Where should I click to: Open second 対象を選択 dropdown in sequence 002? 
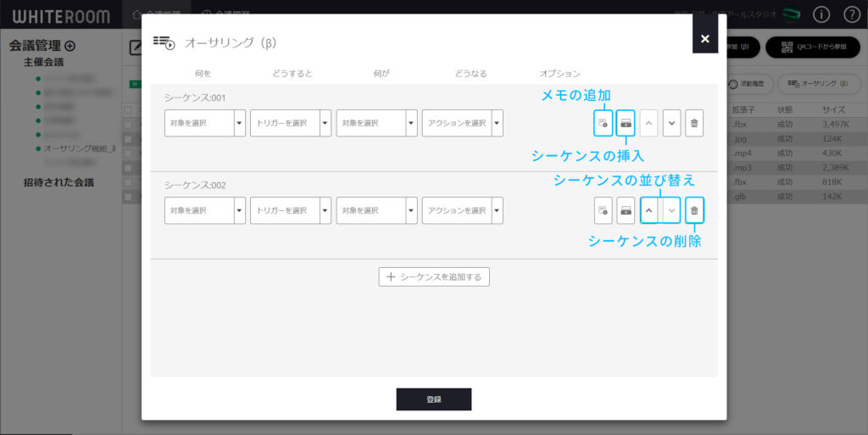coord(376,210)
